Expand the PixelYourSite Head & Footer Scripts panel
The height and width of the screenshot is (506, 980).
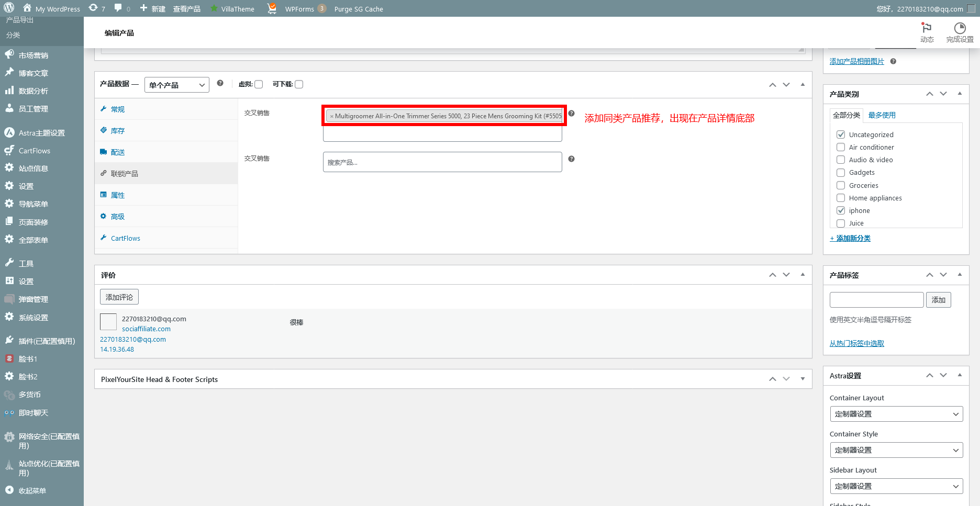(803, 379)
